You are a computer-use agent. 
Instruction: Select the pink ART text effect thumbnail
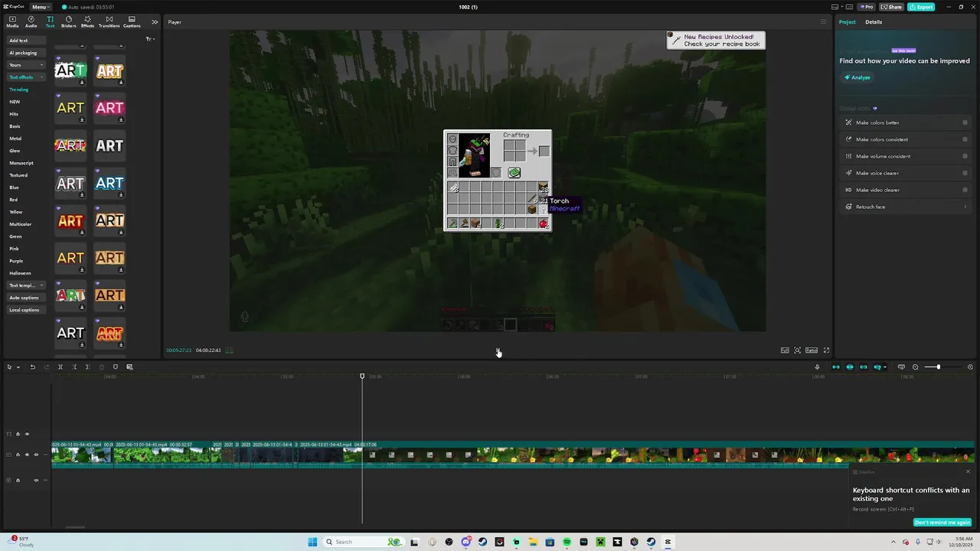pos(109,108)
